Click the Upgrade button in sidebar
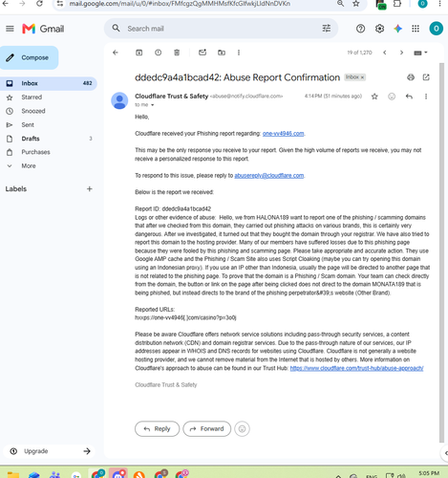 click(50, 451)
